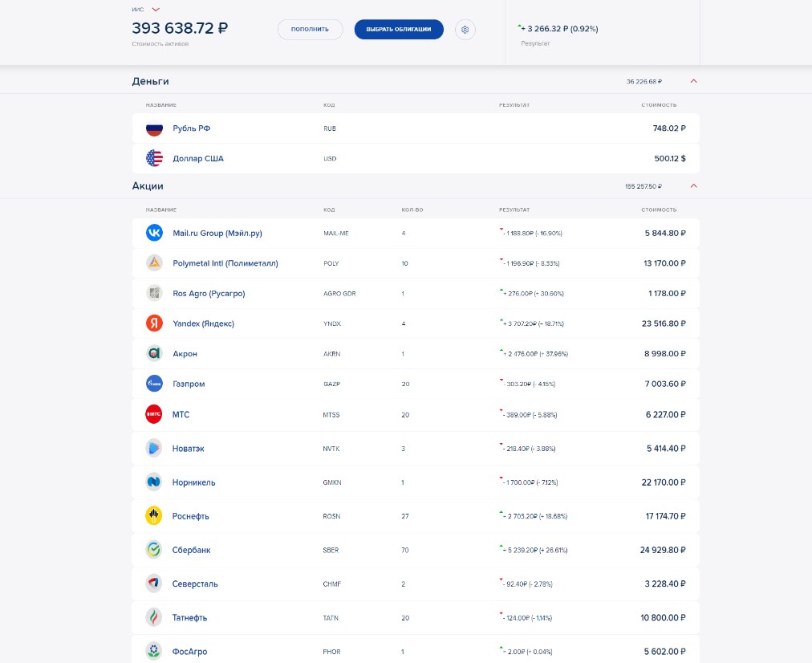Click the Роснефть quantity 27
The width and height of the screenshot is (812, 663).
pos(405,516)
